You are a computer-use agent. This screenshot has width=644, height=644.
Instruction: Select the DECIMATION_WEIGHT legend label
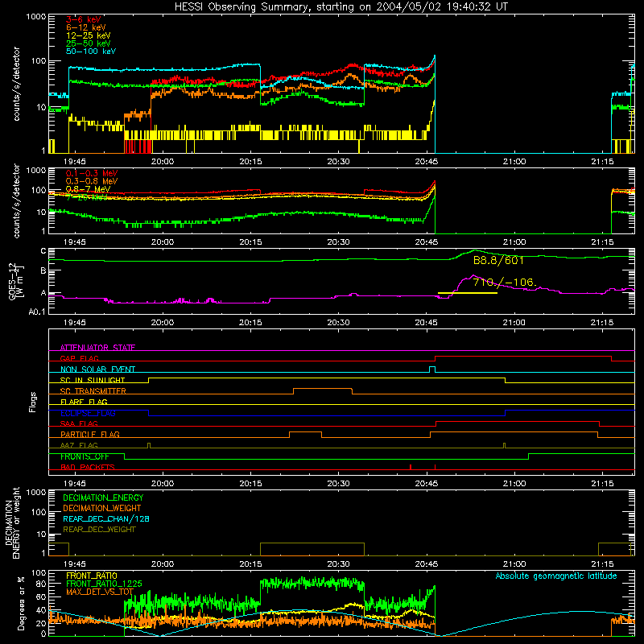[102, 508]
